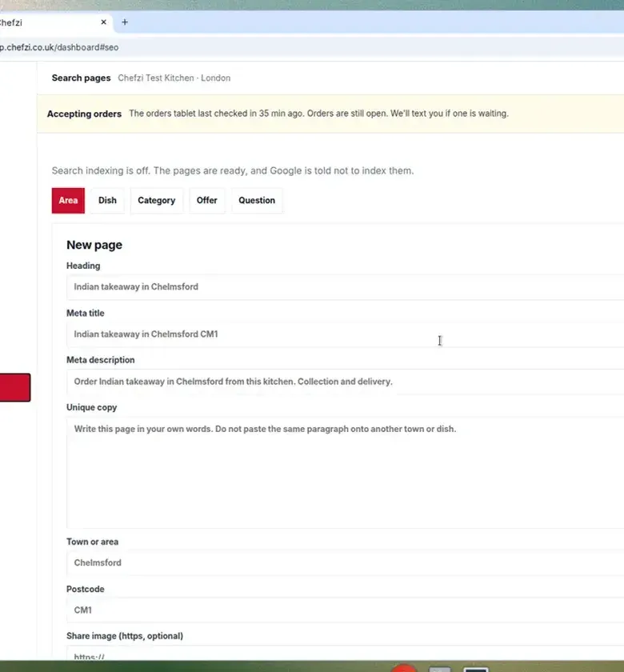Switch to the Category tab
Screen dimensions: 624x672
157,200
